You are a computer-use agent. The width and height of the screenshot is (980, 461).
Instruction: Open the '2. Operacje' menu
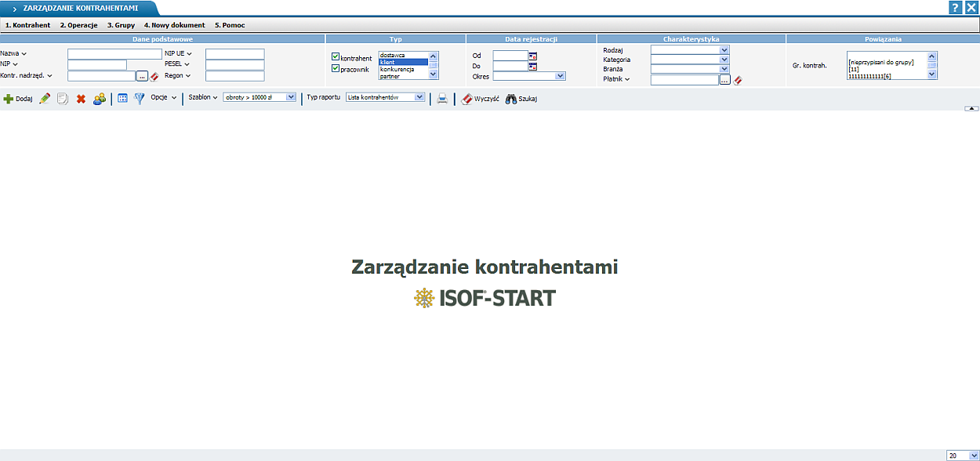click(x=78, y=25)
